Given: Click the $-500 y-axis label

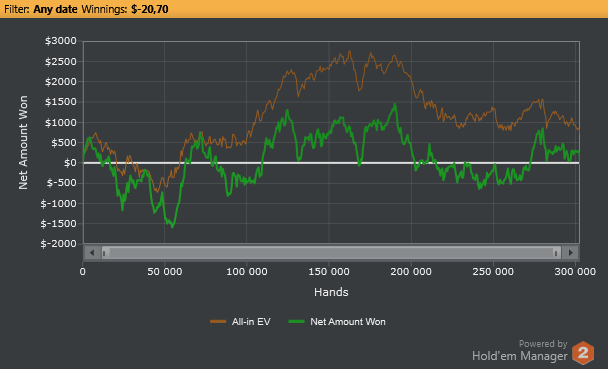Looking at the screenshot, I should pyautogui.click(x=62, y=183).
